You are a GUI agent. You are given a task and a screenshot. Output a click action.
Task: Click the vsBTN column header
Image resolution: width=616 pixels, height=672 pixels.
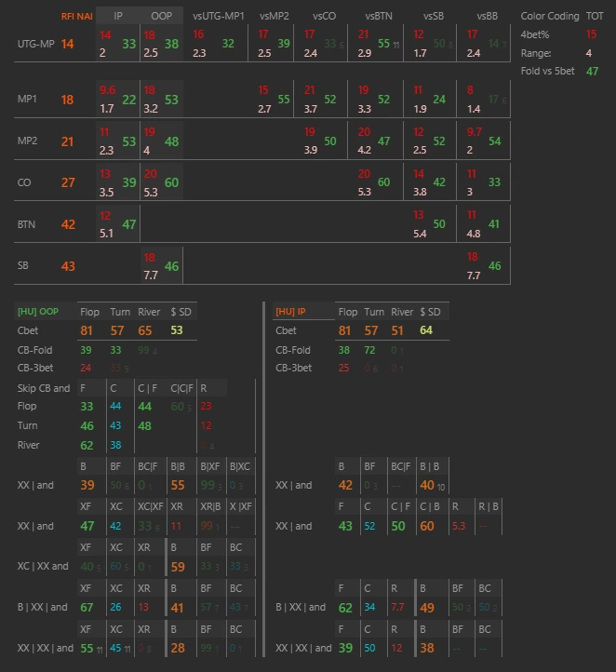[378, 16]
